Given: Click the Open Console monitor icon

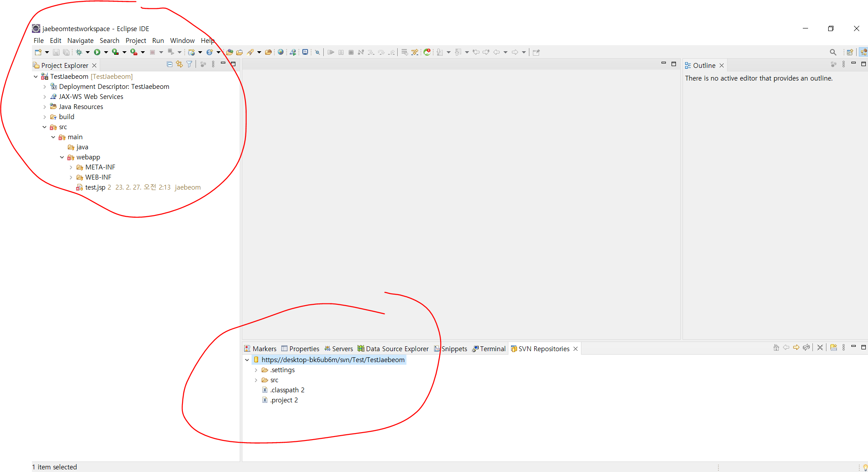Looking at the screenshot, I should point(305,53).
